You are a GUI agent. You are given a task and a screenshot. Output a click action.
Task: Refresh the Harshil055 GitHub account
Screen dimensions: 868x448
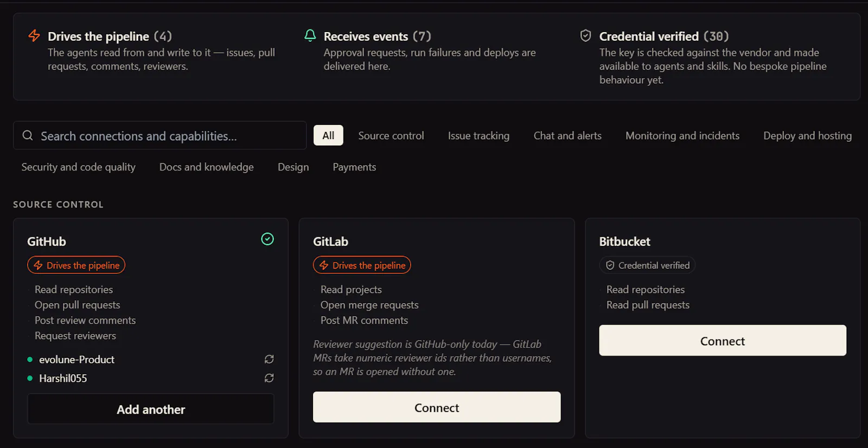point(269,378)
